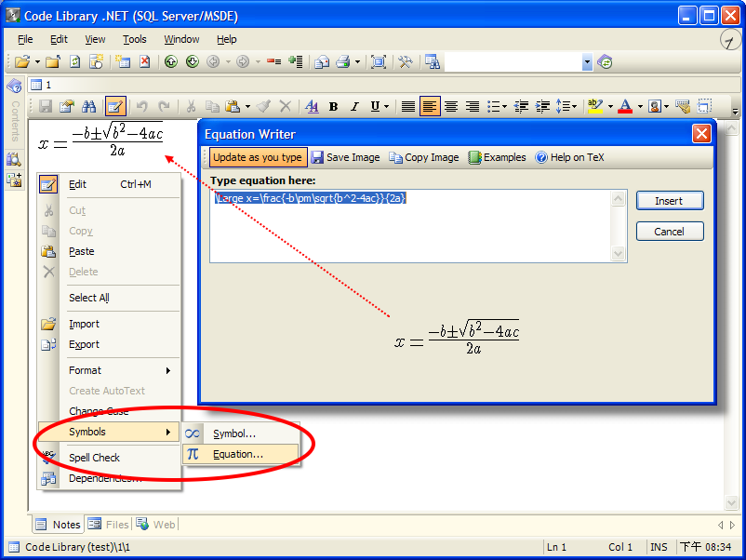Viewport: 746px width, 560px height.
Task: Expand the Format submenu arrow
Action: (x=168, y=370)
